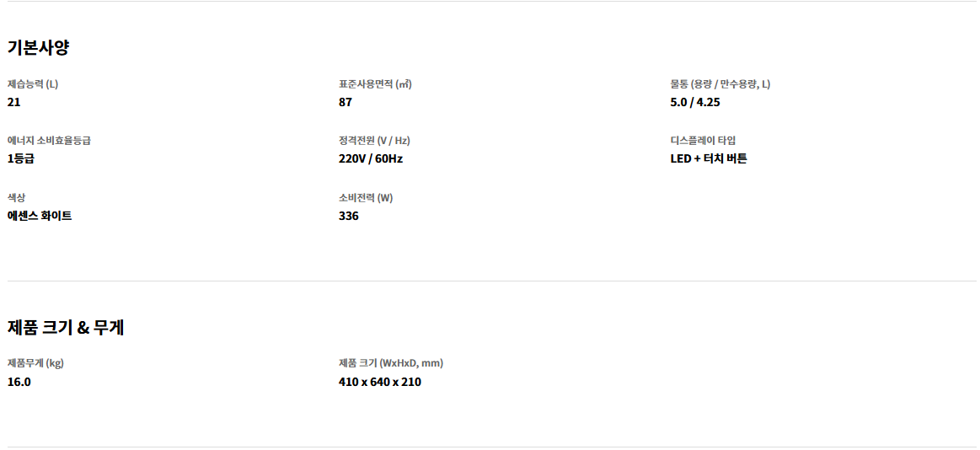Select the 물통 용량 label
Viewport: 980px width, 450px height.
pos(720,84)
